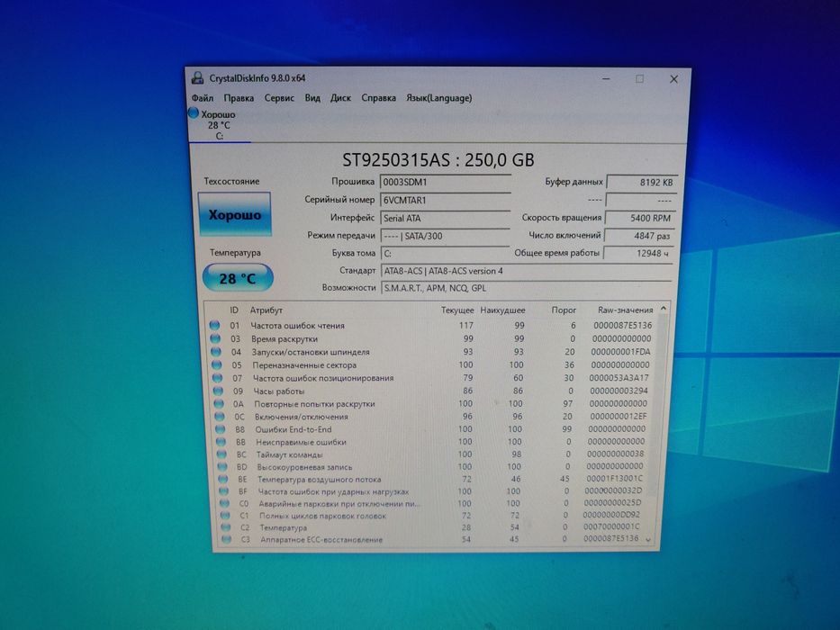Click raw value 0000053A3A17

pyautogui.click(x=619, y=378)
